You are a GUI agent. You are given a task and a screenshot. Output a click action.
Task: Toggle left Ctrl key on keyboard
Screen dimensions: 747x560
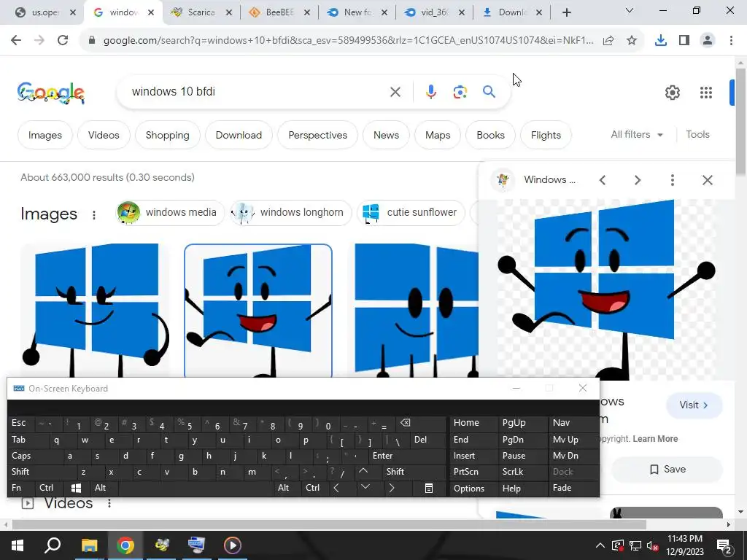click(x=50, y=488)
